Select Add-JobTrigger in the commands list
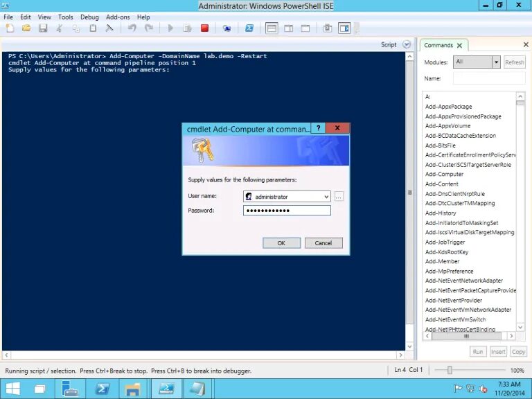532x399 pixels. tap(445, 242)
